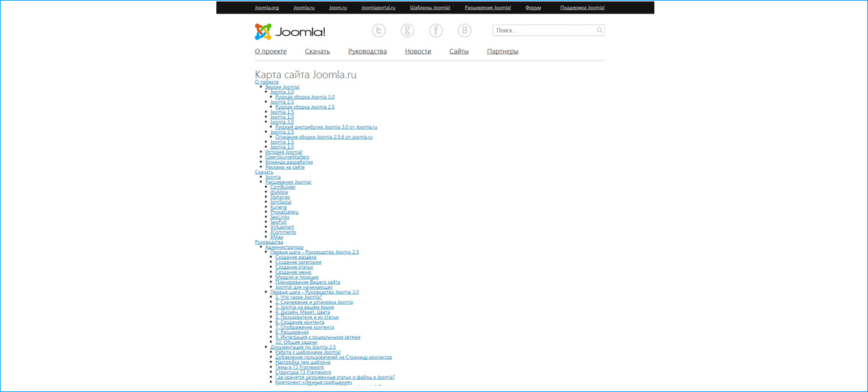Open Шаблоны Joomla! in the top bar
Screen dimensions: 868x392
430,7
